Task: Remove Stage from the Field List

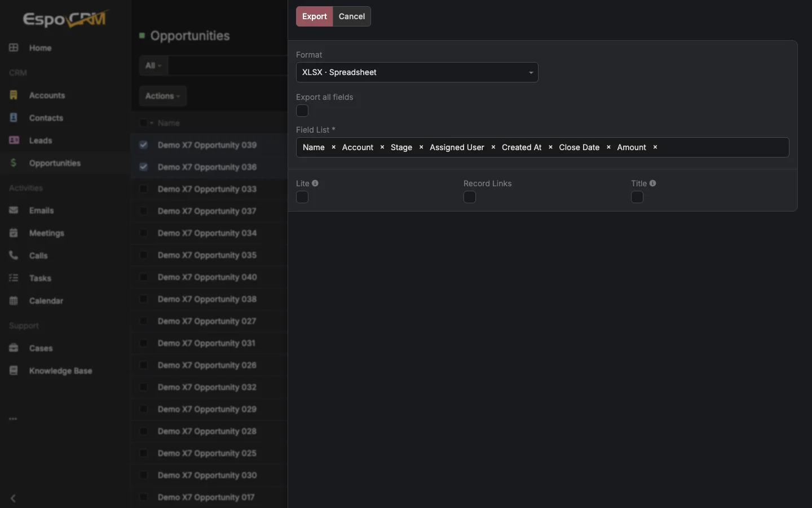Action: pos(421,147)
